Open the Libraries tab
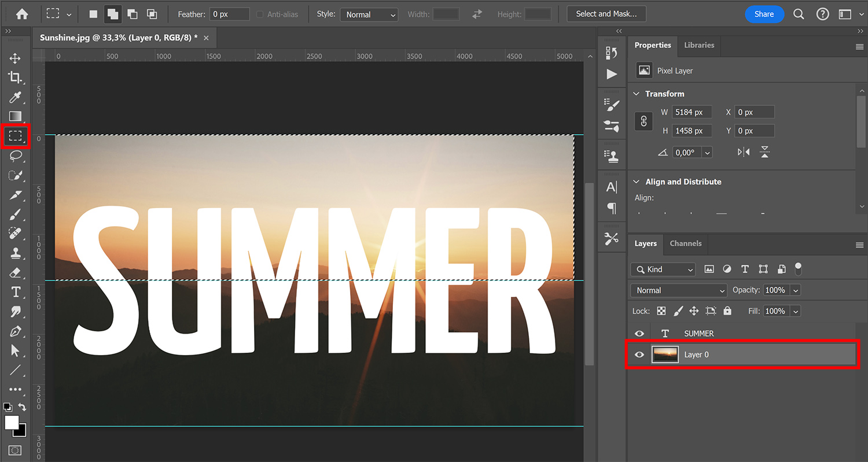The width and height of the screenshot is (868, 462). tap(699, 45)
